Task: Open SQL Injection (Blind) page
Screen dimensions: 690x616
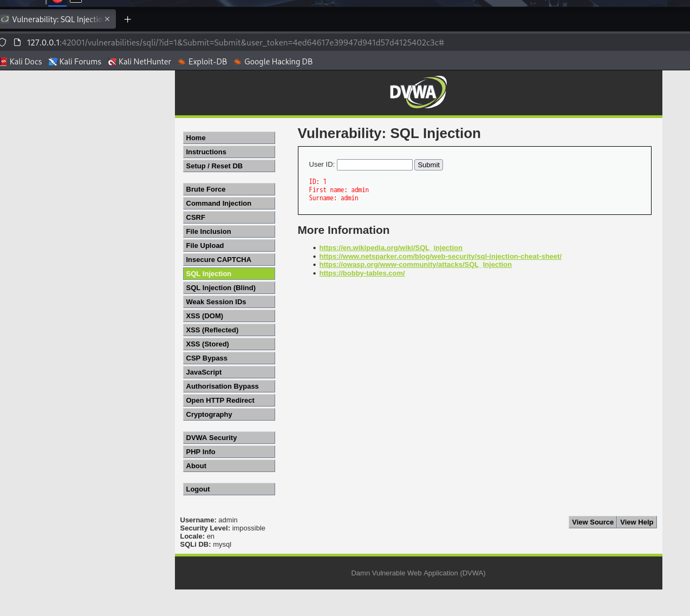Action: tap(229, 287)
